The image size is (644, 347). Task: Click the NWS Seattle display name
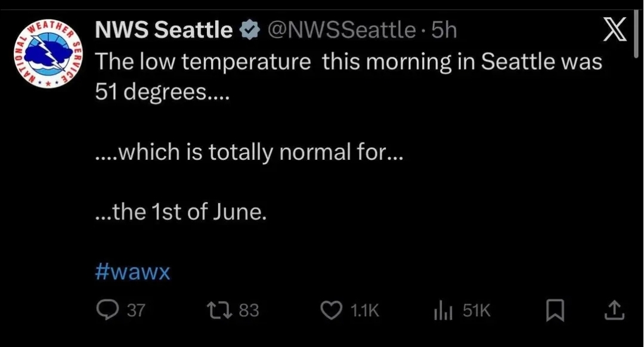pyautogui.click(x=163, y=30)
